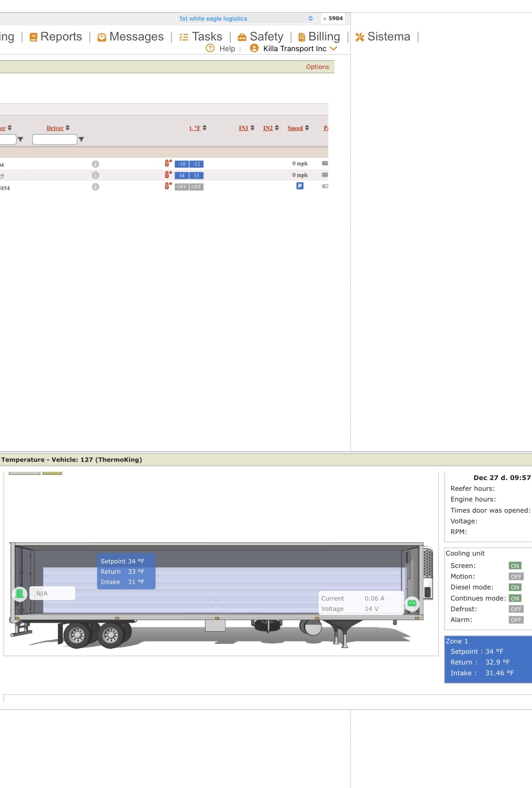Click the Alarm OFF indicator

coord(516,620)
